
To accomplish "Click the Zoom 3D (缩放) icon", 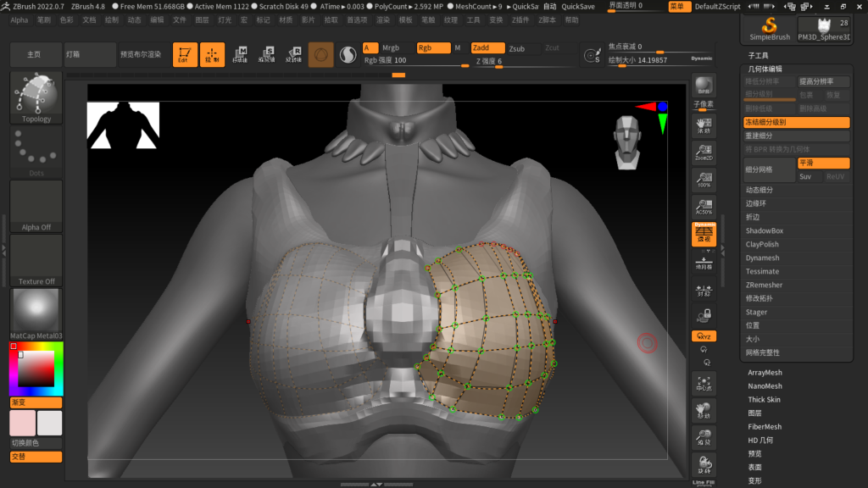I will click(704, 438).
